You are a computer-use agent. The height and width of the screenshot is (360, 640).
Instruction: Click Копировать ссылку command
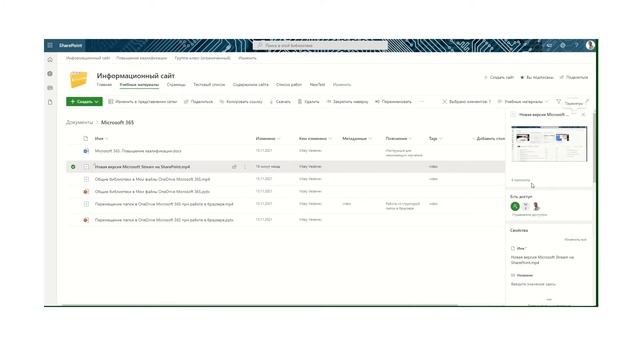click(x=241, y=102)
